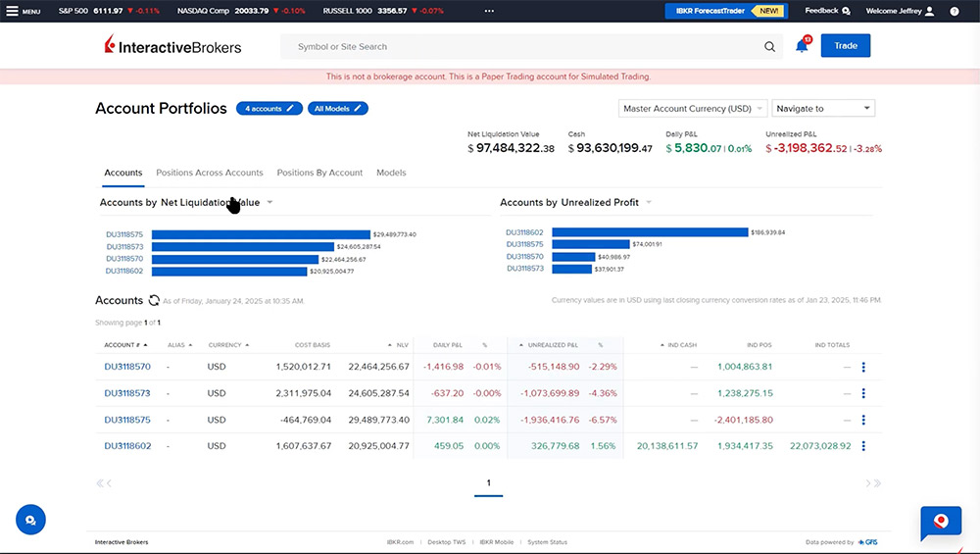Open actions menu for row DU3118573
Viewport: 980px width, 554px height.
click(x=863, y=393)
